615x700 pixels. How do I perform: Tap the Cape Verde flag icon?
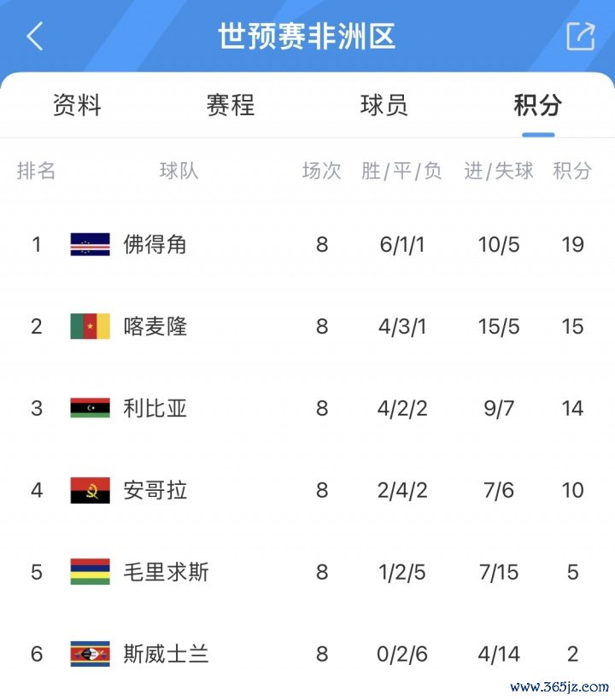click(90, 245)
